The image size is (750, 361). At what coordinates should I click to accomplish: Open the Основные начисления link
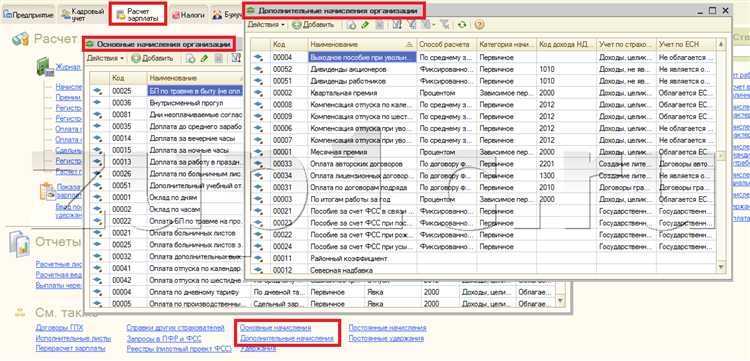point(276,328)
